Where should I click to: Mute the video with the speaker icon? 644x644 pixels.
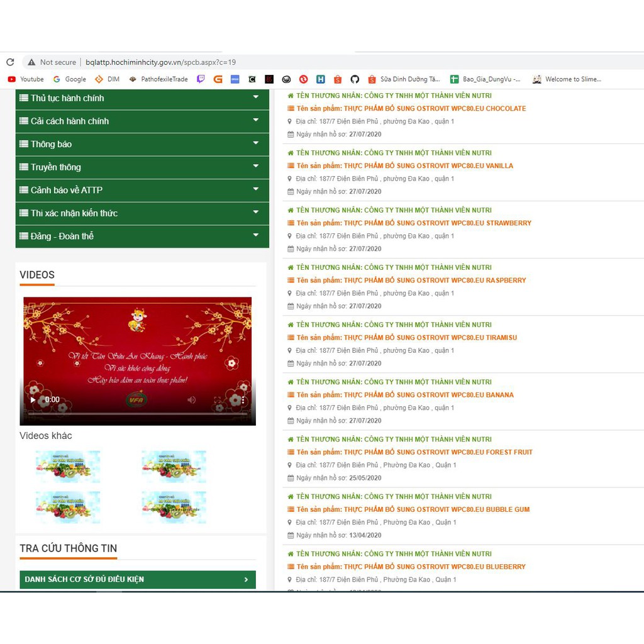(191, 399)
